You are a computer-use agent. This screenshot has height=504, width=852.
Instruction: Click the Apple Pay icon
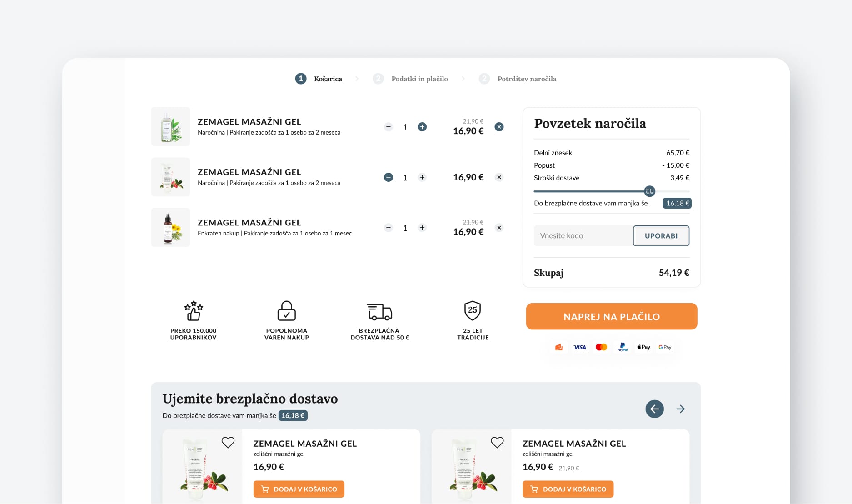click(643, 347)
